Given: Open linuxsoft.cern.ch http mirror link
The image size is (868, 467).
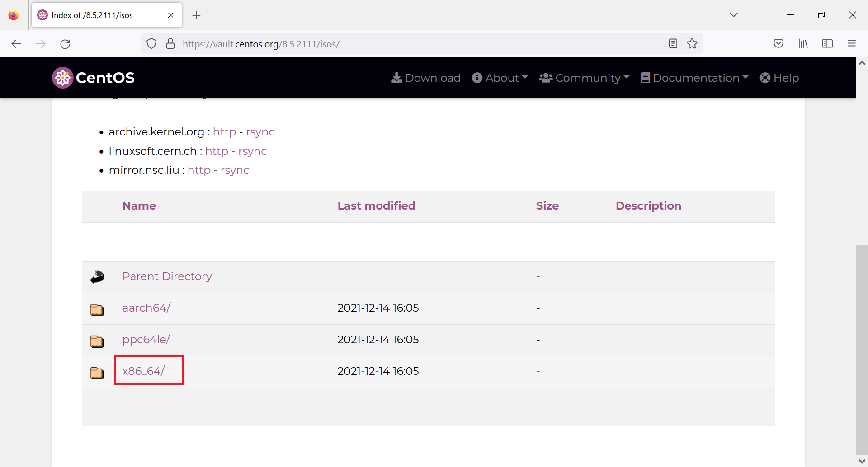Looking at the screenshot, I should (217, 151).
